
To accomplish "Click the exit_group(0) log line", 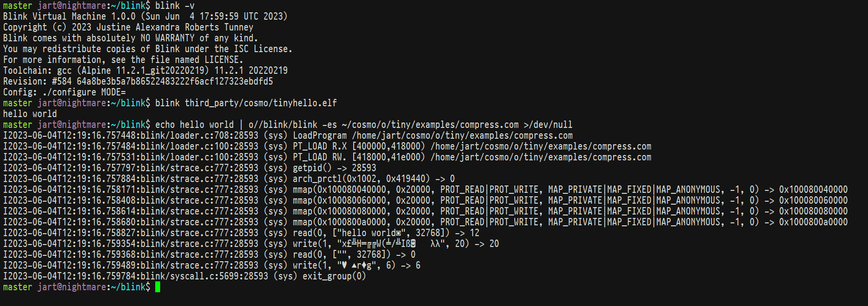I will click(x=185, y=276).
